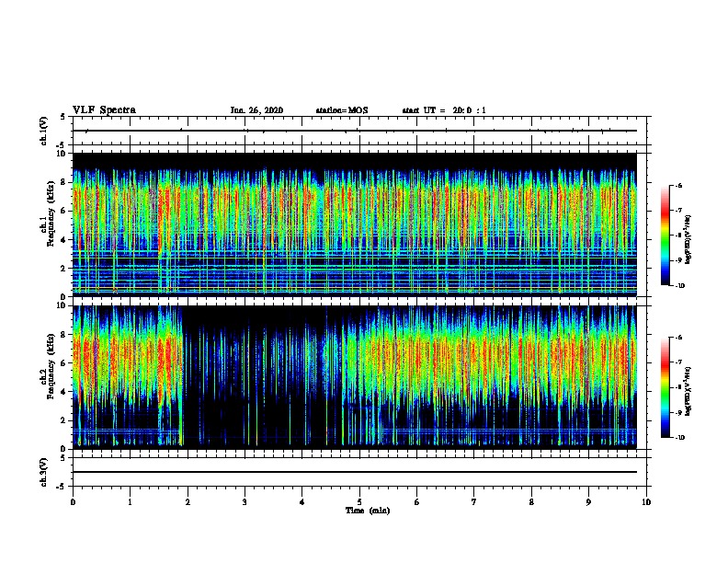The height and width of the screenshot is (563, 728).
Task: Click the ch.3 voltage waveform trace
Action: (x=355, y=472)
